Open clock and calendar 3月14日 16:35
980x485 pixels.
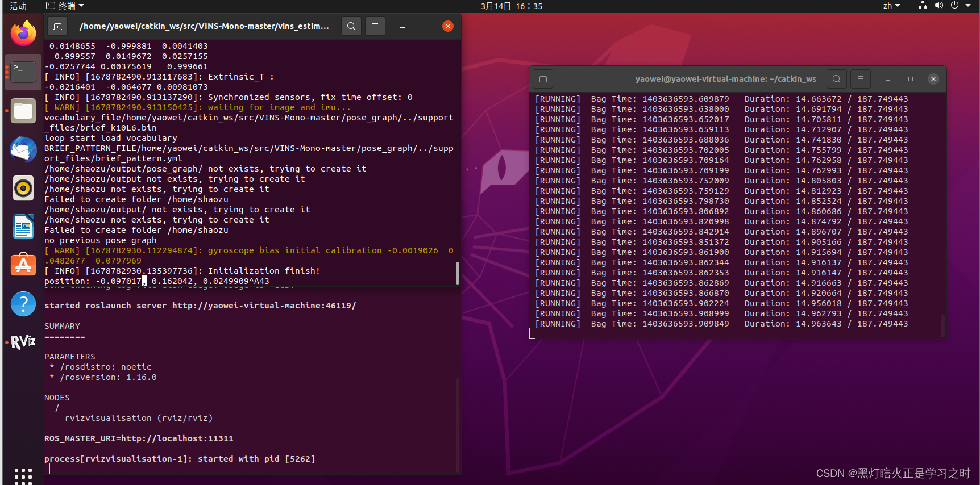tap(512, 6)
